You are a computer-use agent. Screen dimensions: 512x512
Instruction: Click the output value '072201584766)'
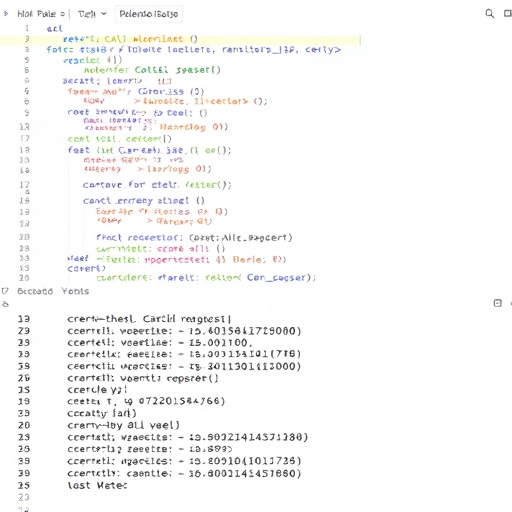(182, 401)
